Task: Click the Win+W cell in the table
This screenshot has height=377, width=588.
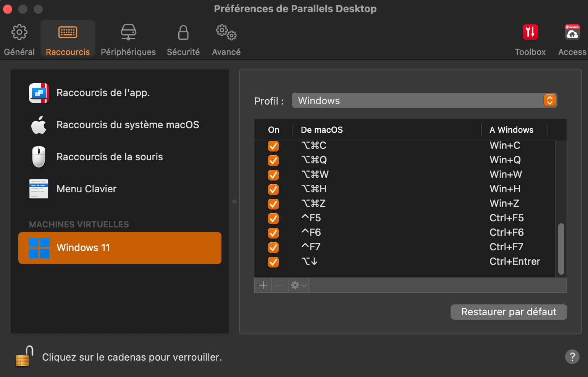Action: [x=506, y=174]
